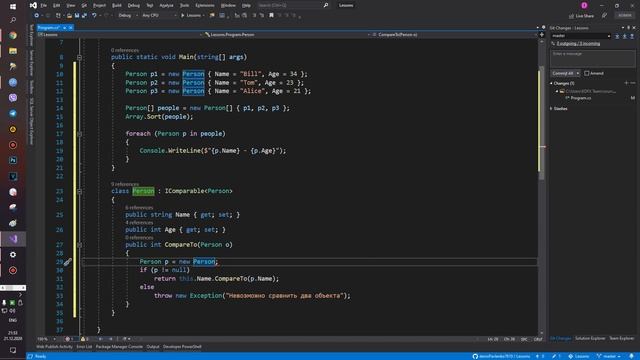Viewport: 640px width, 360px height.
Task: Open the Error List tab
Action: pyautogui.click(x=84, y=347)
